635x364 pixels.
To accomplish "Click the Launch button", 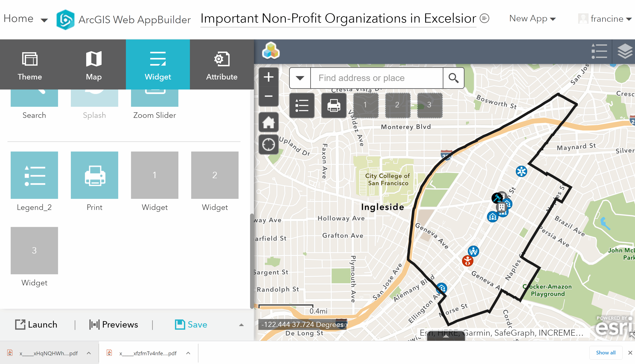I will coord(36,325).
